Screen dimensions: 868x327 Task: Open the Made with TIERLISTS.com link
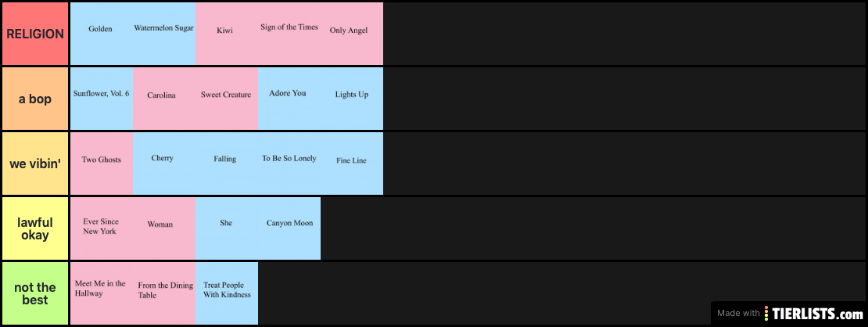coord(791,314)
